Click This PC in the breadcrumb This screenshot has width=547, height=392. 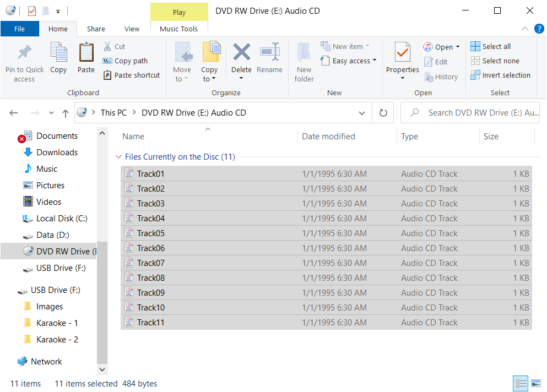113,113
